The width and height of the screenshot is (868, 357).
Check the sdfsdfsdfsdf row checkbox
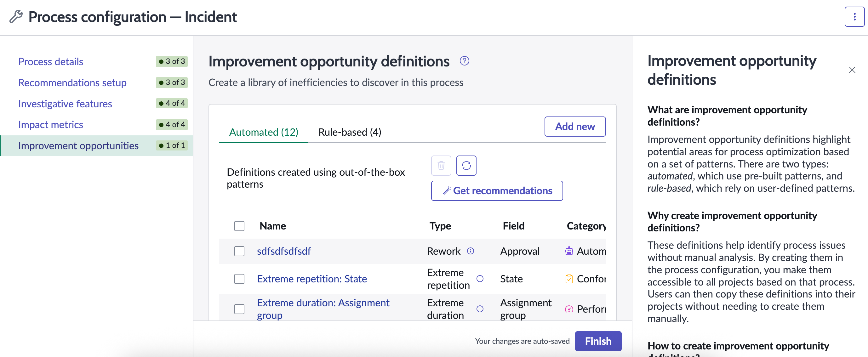[x=239, y=251]
